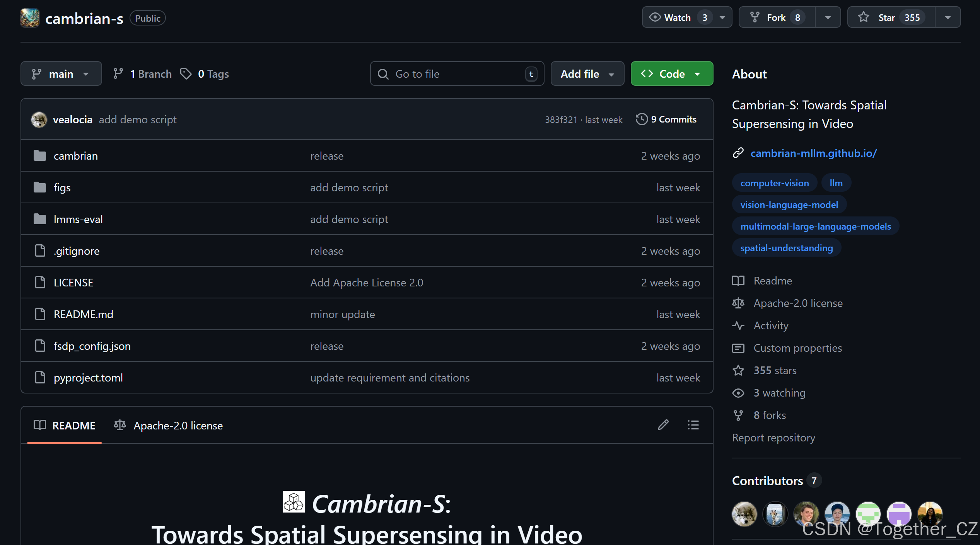Image resolution: width=980 pixels, height=545 pixels.
Task: Click the cambrian folder icon
Action: point(39,156)
